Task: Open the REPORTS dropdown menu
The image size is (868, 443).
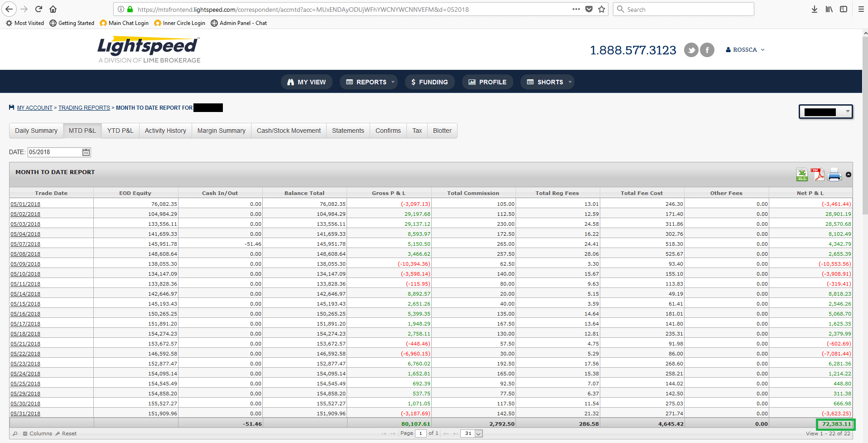Action: pyautogui.click(x=368, y=82)
